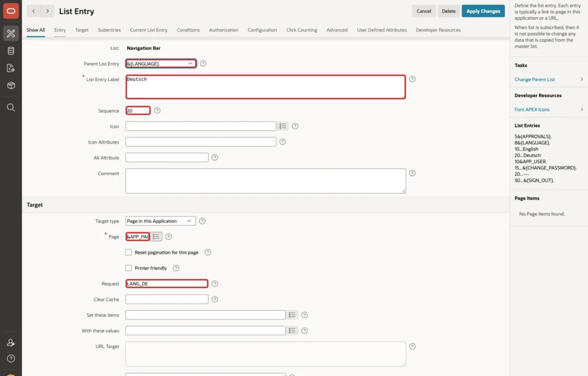Switch to the Current List Entry tab
588x376 pixels.
click(x=149, y=30)
